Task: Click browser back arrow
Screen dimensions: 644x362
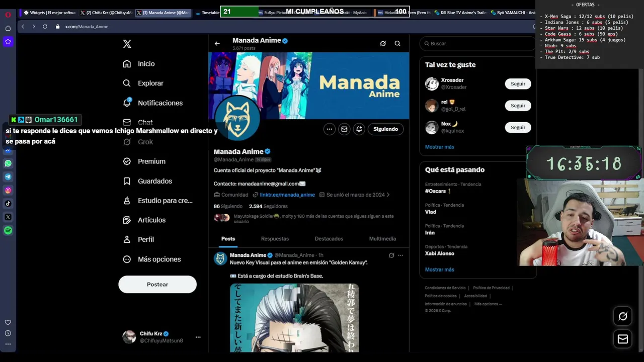Action: pos(23,27)
